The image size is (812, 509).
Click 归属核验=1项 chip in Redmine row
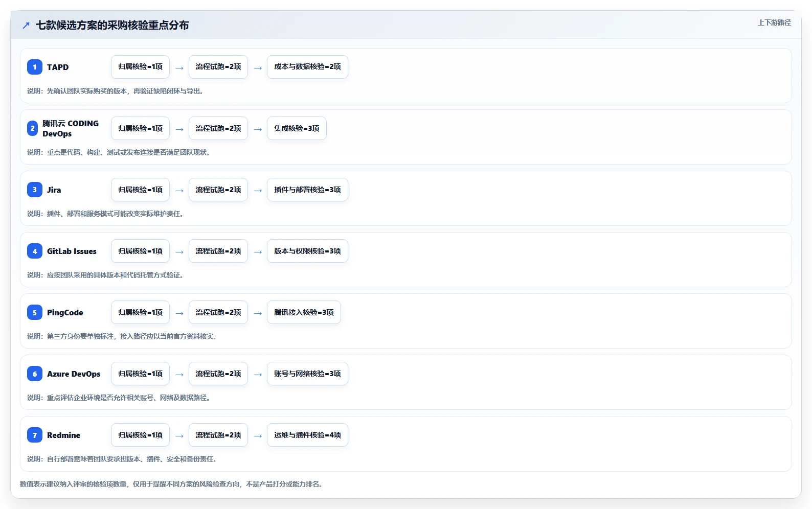point(140,435)
